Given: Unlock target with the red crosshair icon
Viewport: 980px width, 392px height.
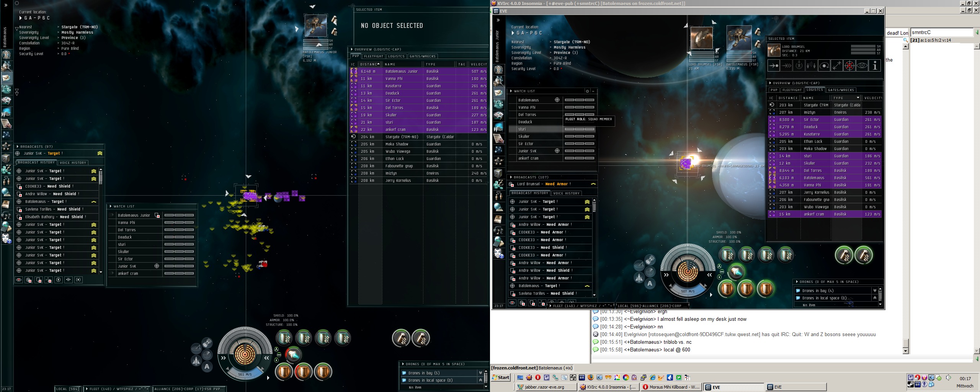Looking at the screenshot, I should [x=849, y=65].
